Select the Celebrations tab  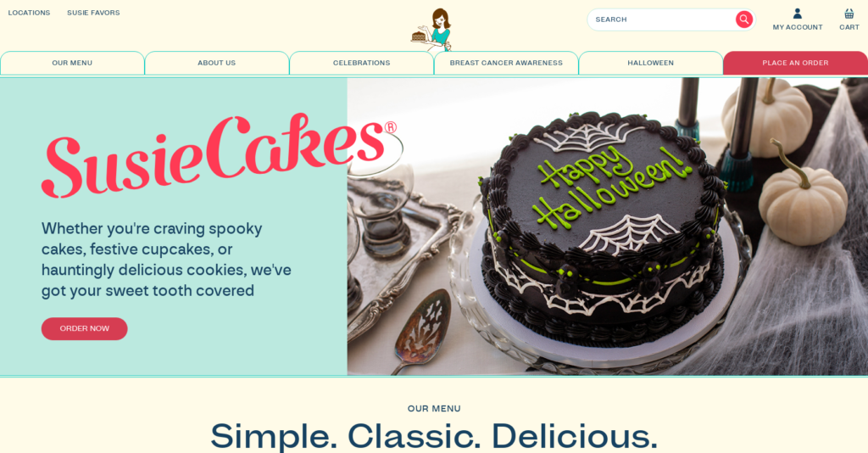[361, 63]
